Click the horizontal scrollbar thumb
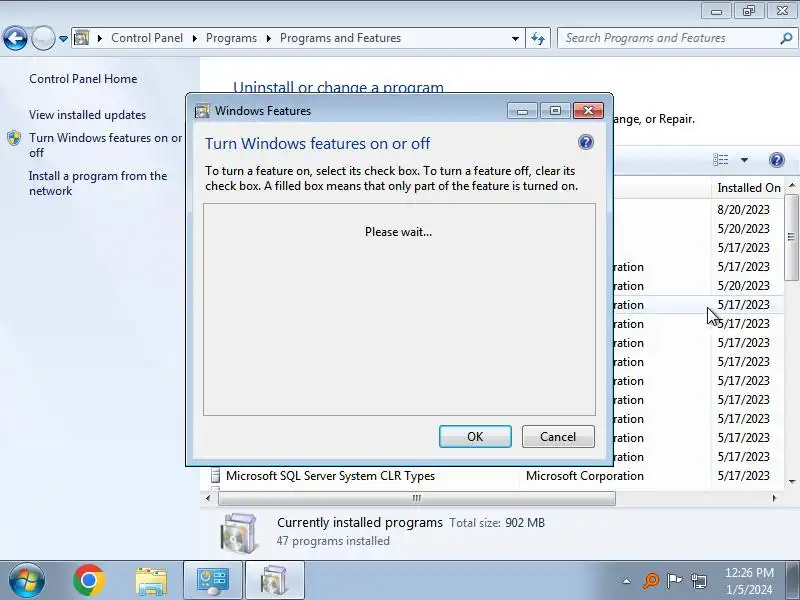The width and height of the screenshot is (800, 600). click(x=416, y=498)
